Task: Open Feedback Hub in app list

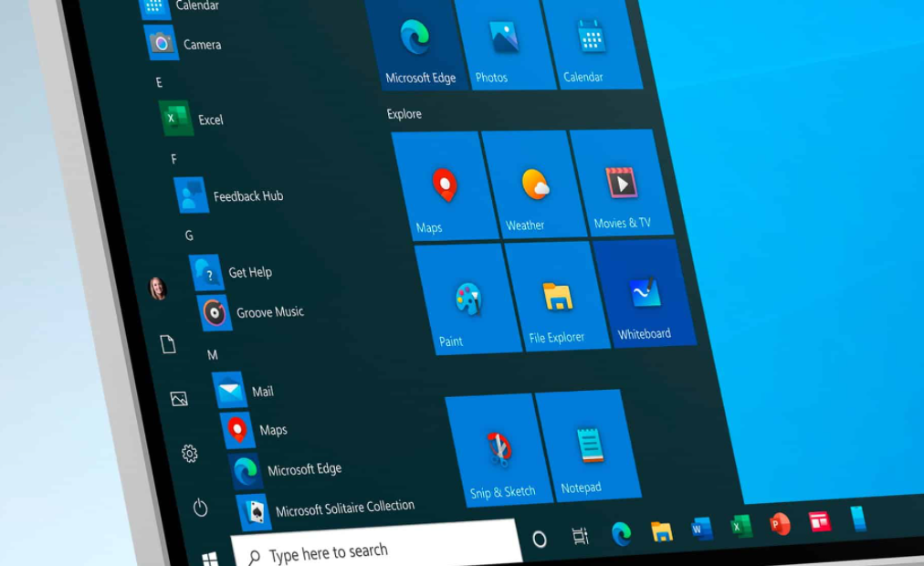Action: point(228,195)
